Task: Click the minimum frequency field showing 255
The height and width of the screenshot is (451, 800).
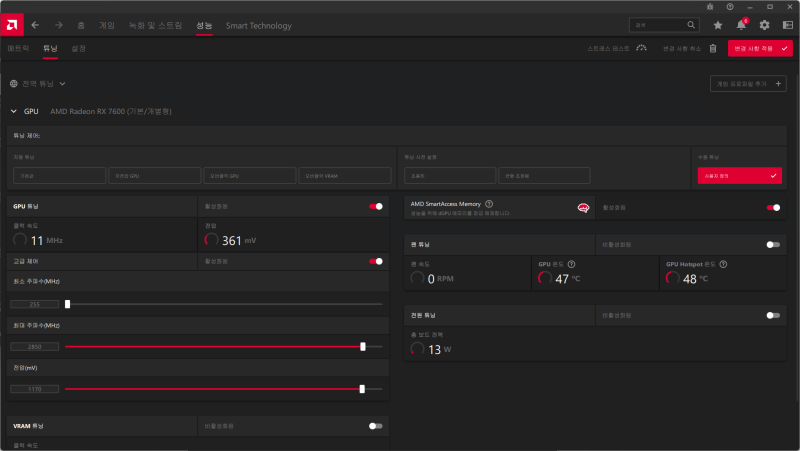Action: (35, 304)
